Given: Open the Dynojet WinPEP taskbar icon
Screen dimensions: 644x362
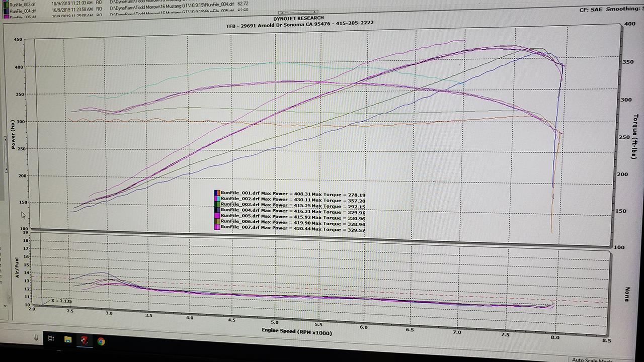Looking at the screenshot, I should (x=85, y=340).
